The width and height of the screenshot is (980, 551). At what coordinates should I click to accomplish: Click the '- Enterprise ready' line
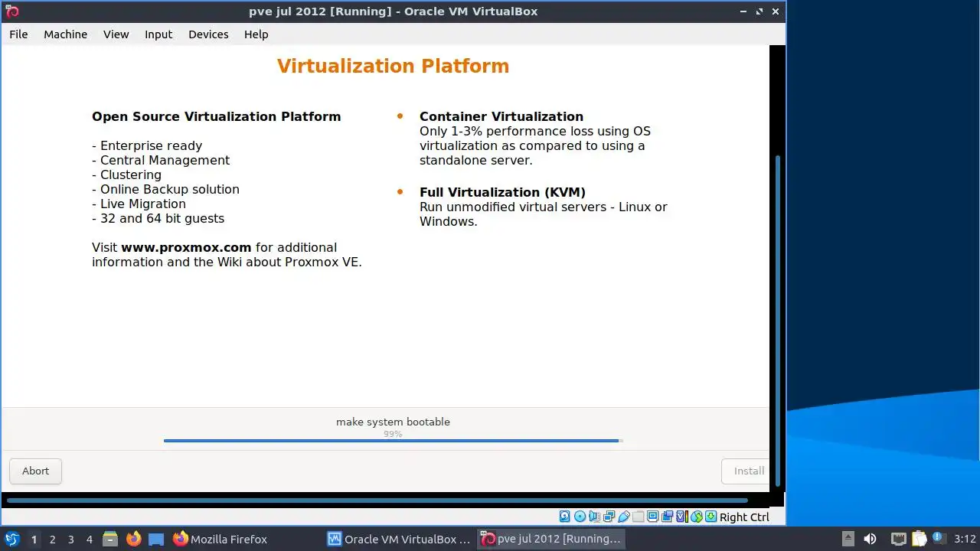pos(147,145)
